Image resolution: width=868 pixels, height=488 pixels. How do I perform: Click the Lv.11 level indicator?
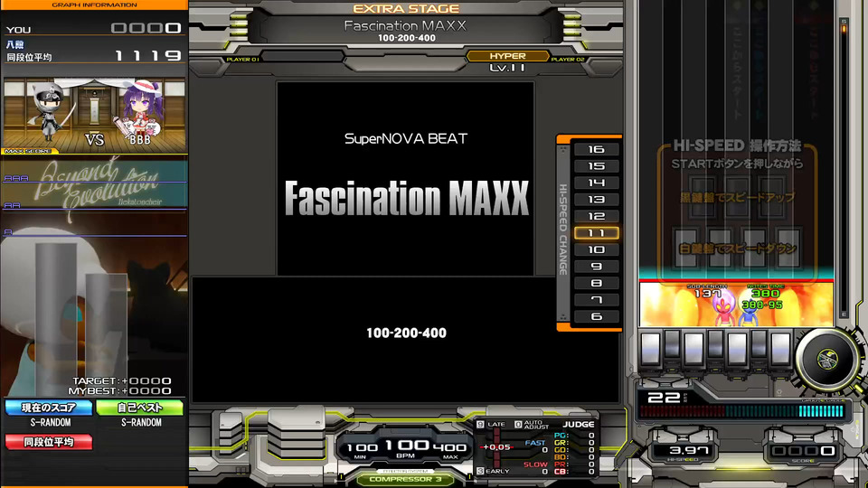507,68
